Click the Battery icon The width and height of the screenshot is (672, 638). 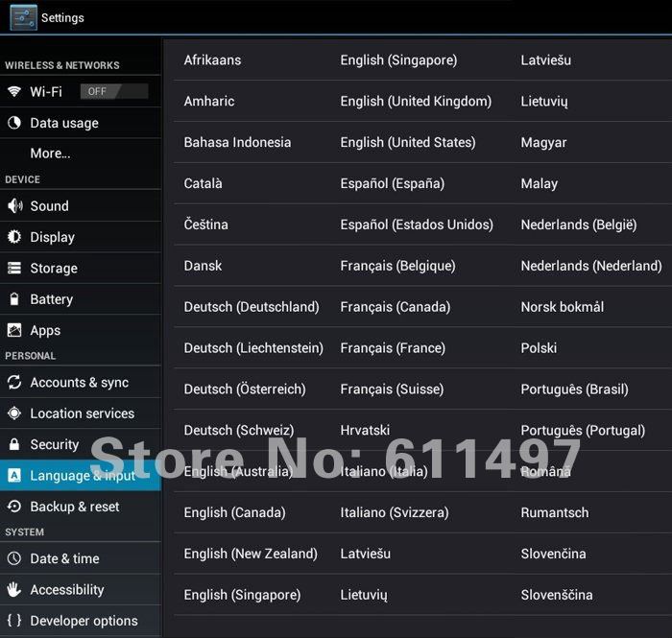(14, 299)
